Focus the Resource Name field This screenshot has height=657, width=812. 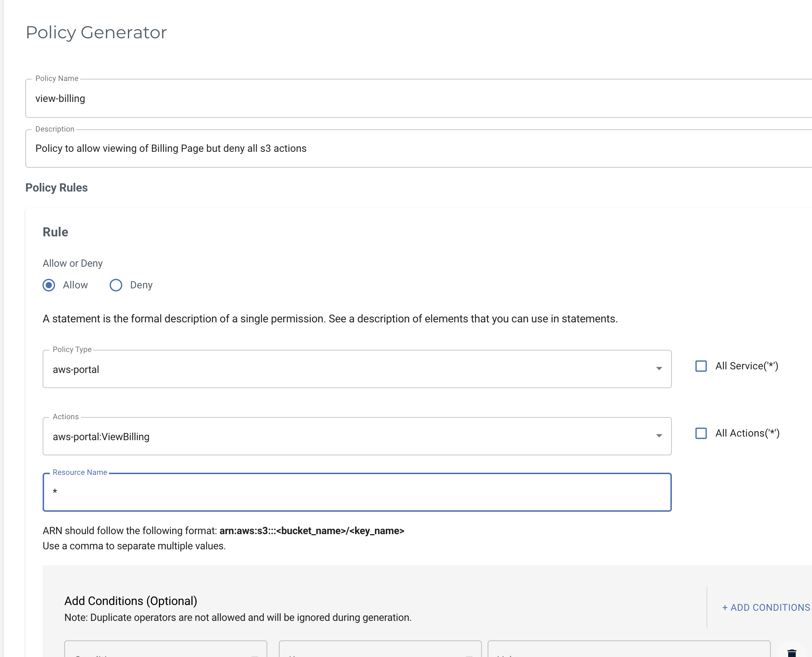click(x=357, y=492)
